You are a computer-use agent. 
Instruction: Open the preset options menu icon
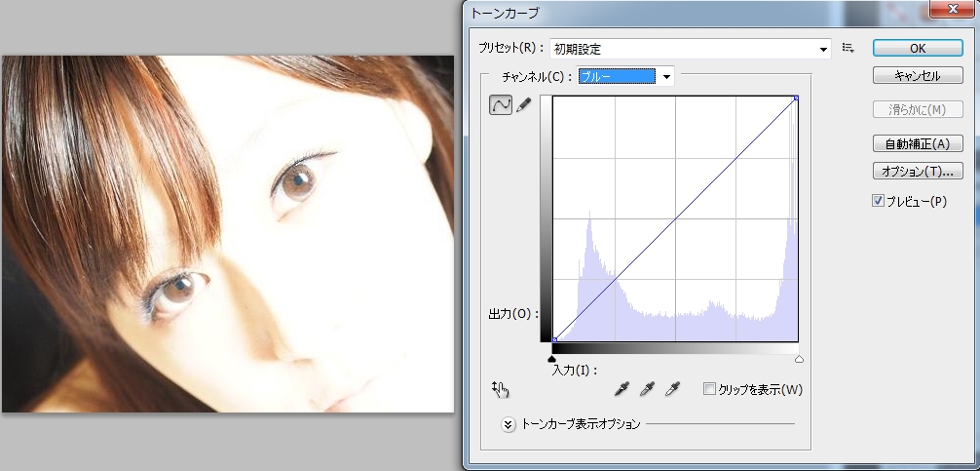pyautogui.click(x=848, y=48)
